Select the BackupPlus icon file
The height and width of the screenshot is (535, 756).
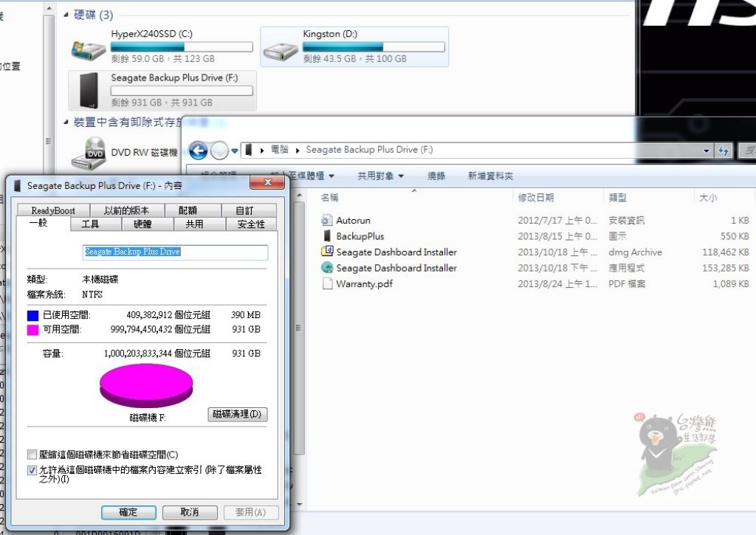(x=327, y=236)
